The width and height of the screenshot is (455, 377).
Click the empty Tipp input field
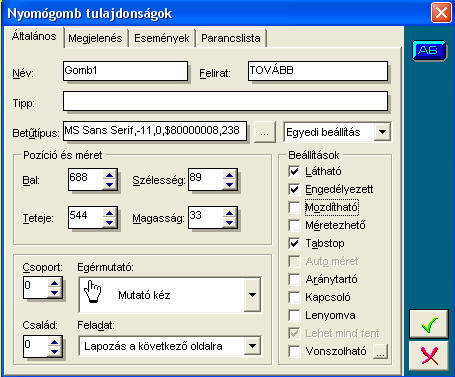[225, 101]
